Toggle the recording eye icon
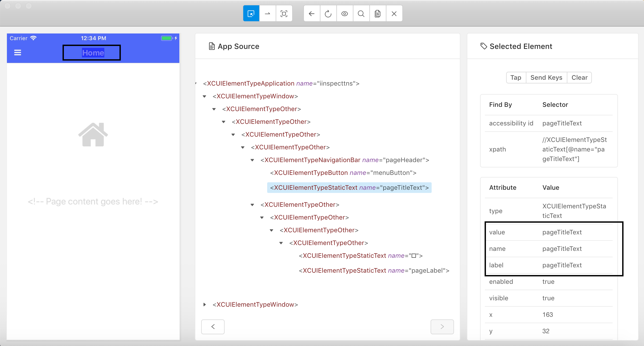This screenshot has height=346, width=644. (345, 14)
